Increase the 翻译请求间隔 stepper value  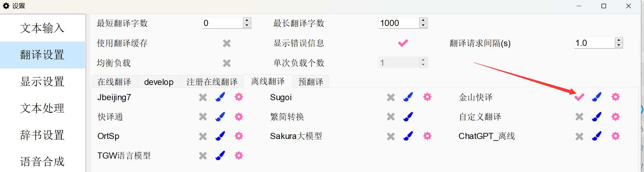[x=619, y=40]
